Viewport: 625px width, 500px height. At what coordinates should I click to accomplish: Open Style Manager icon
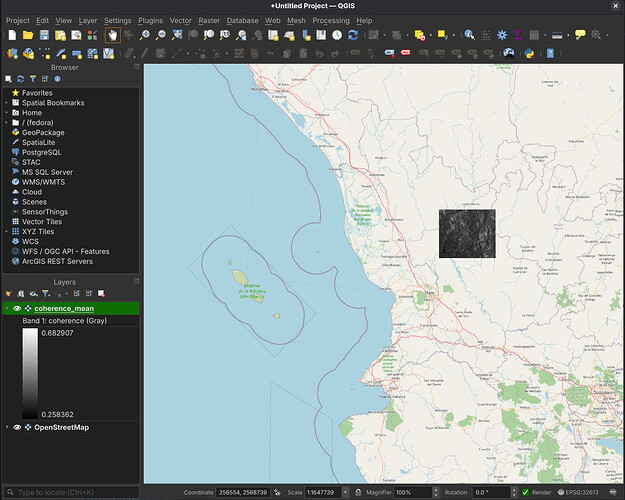pyautogui.click(x=92, y=35)
